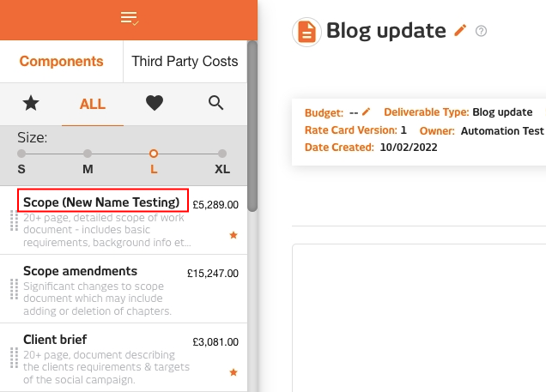The width and height of the screenshot is (546, 392).
Task: Select the ALL filter tab
Action: (x=93, y=104)
